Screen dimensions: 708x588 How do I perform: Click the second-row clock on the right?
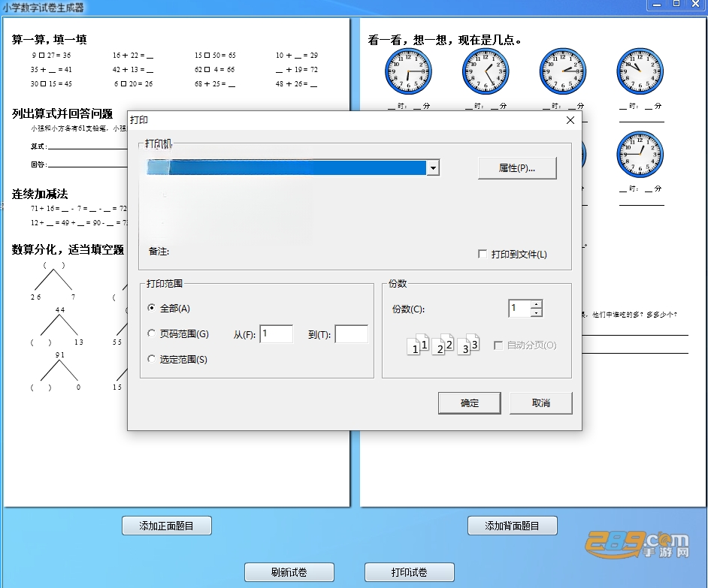[640, 155]
